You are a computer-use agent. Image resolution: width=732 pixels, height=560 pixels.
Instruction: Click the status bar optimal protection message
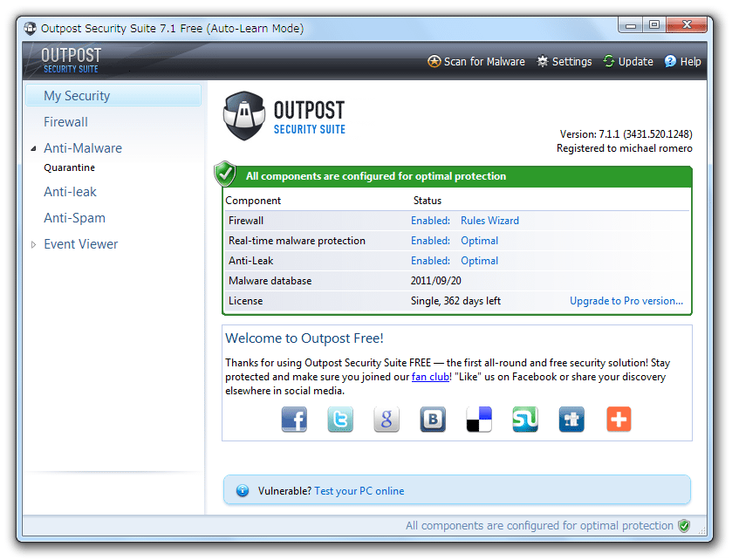[539, 526]
